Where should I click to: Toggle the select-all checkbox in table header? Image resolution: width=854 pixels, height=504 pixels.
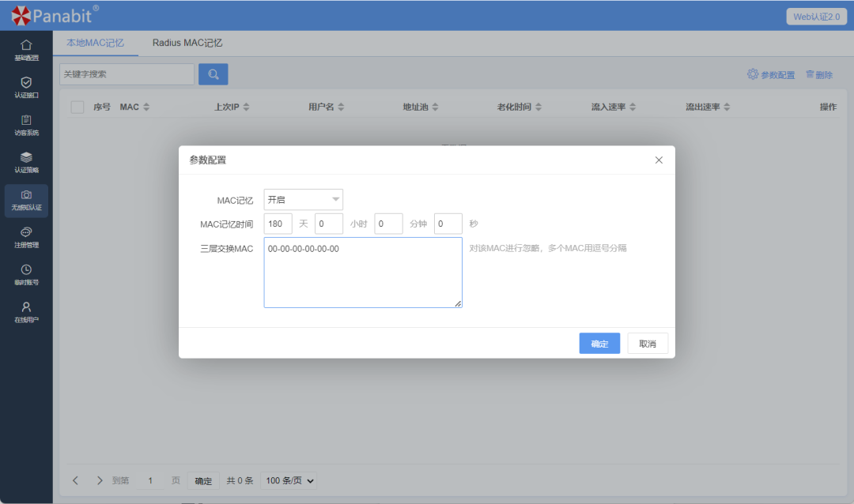point(77,107)
